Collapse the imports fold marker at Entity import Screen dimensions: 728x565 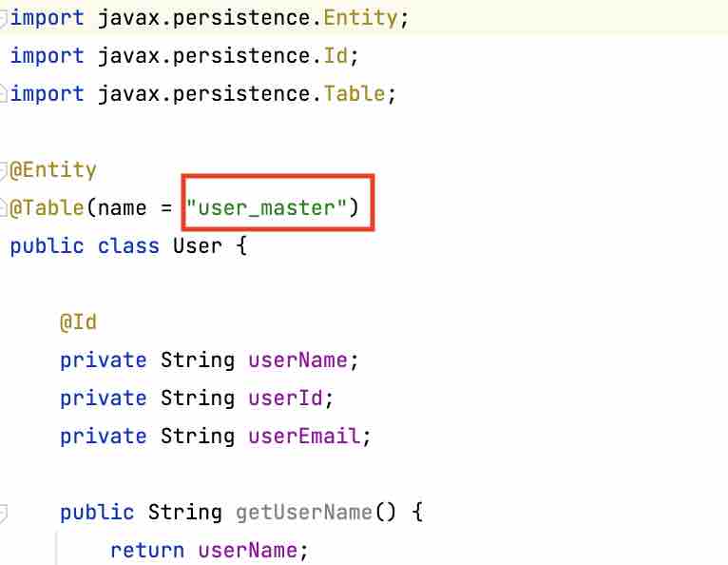(x=3, y=19)
